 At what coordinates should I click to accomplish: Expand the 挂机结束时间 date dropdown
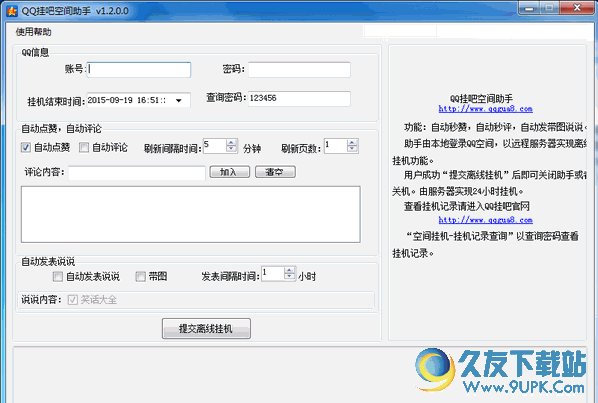coord(178,101)
